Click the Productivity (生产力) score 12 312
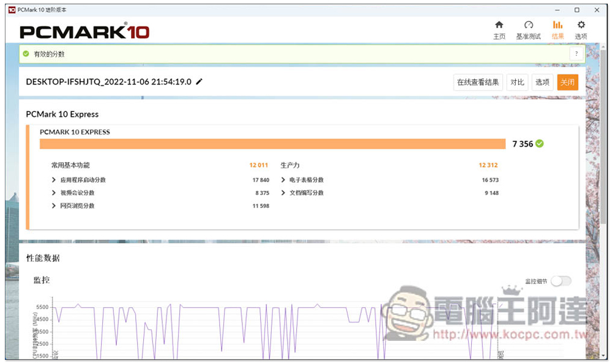Screen dimensions: 612x364 (x=488, y=165)
